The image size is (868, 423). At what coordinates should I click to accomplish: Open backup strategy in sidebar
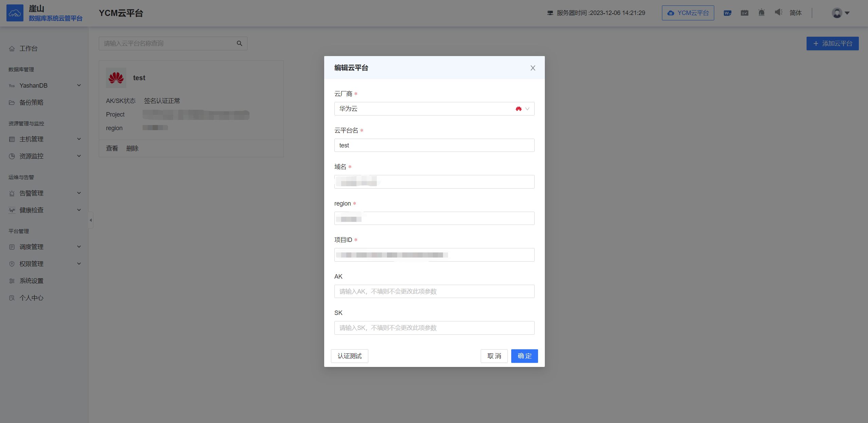[x=31, y=103]
